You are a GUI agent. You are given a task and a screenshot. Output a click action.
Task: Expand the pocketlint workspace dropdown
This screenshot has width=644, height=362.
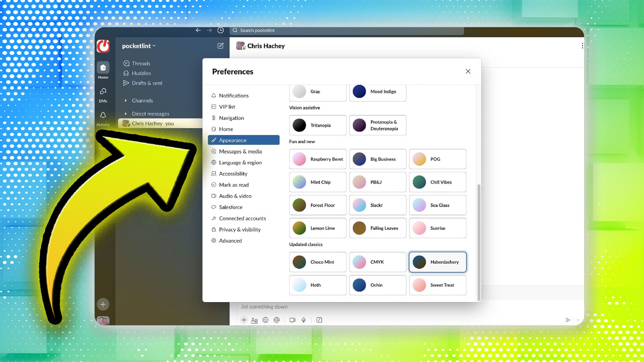click(138, 46)
